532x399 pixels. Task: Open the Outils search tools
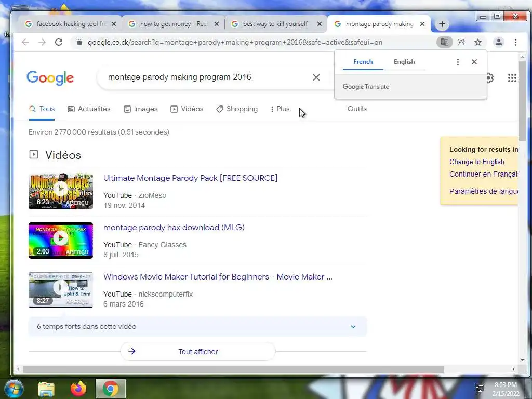357,109
